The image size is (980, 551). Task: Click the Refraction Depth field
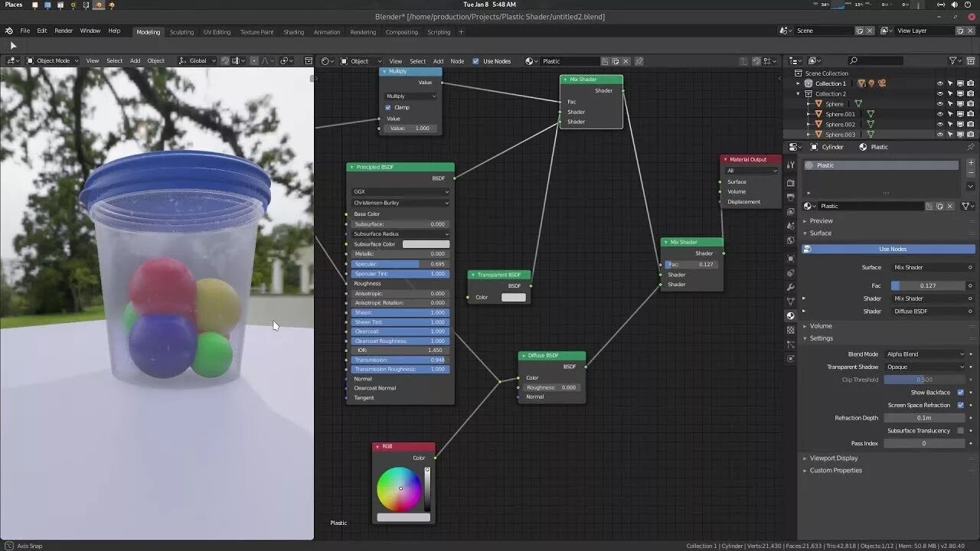click(924, 418)
